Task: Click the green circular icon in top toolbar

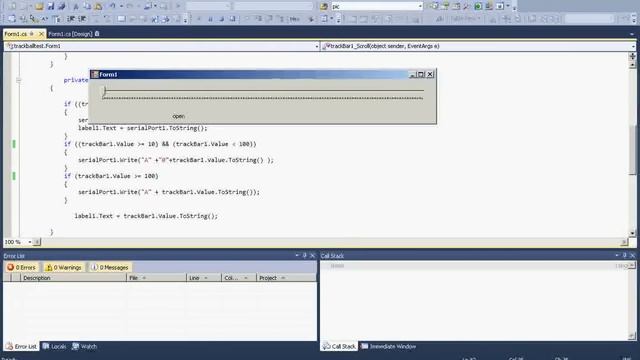Action: pos(478,6)
